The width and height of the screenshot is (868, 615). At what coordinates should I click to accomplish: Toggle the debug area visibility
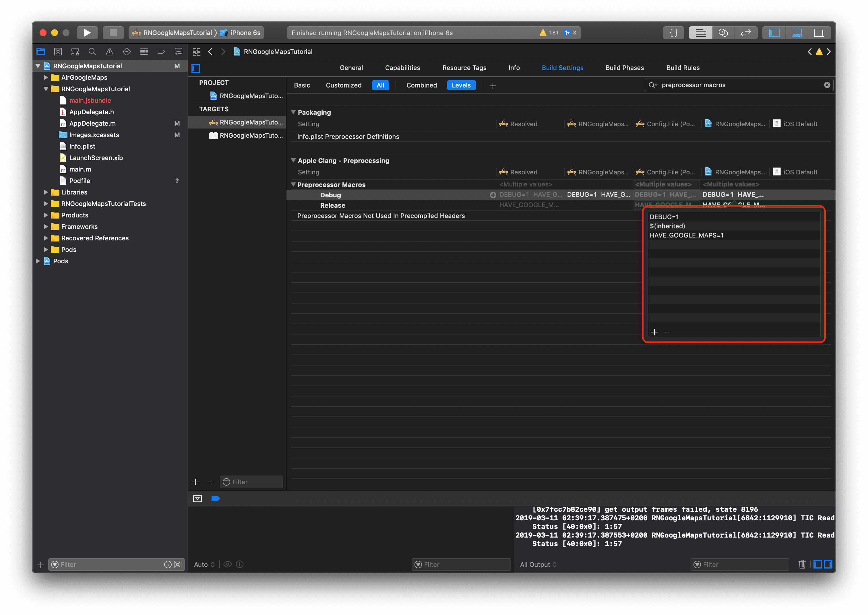click(x=797, y=33)
